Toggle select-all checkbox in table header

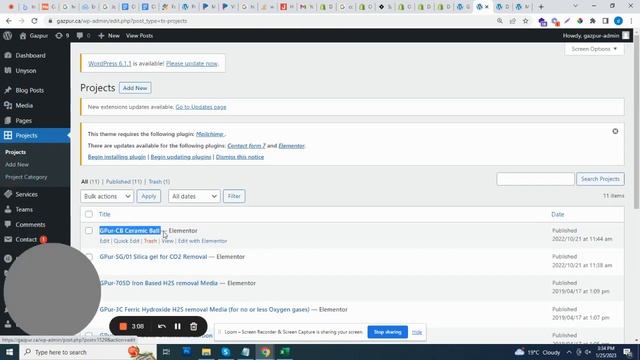[x=89, y=214]
